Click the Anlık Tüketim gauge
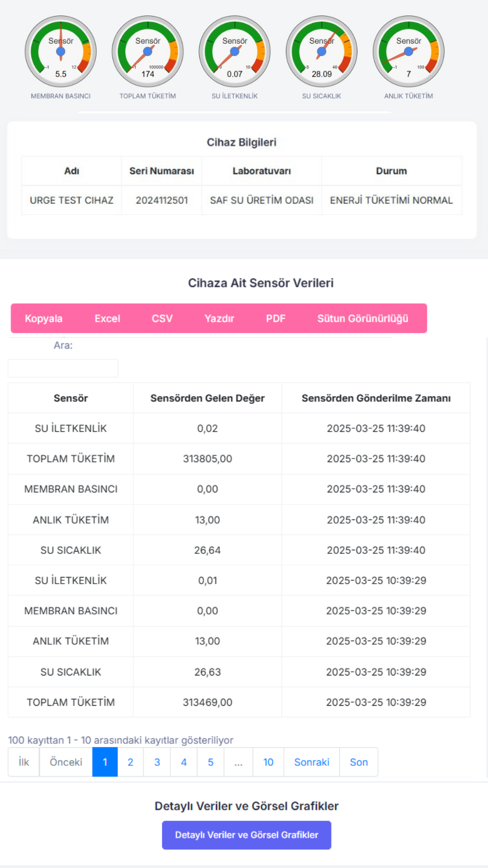This screenshot has height=868, width=488. 408,52
